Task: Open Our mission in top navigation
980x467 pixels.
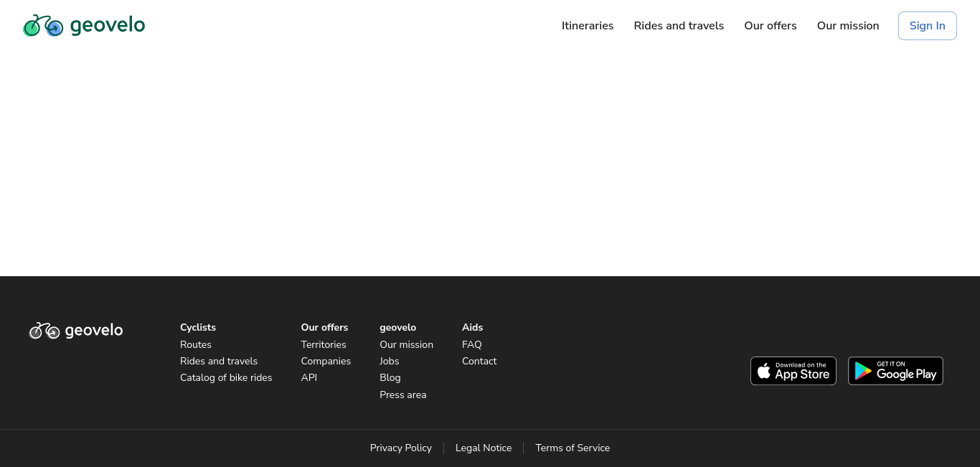Action: [x=848, y=26]
